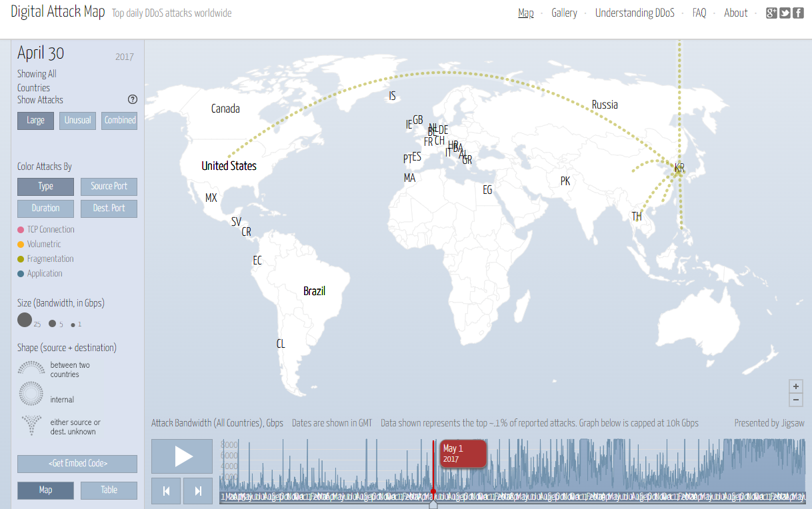
Task: Zoom out the map with minus button
Action: point(795,400)
